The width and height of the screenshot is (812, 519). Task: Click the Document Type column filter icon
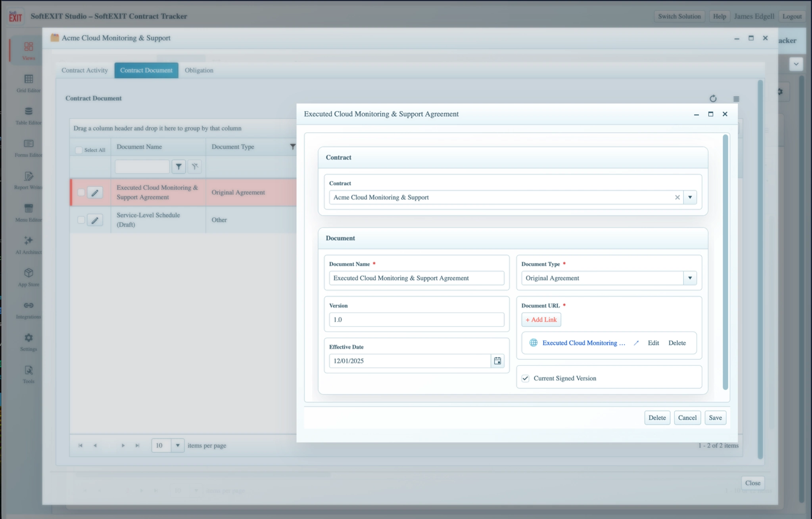pyautogui.click(x=293, y=147)
